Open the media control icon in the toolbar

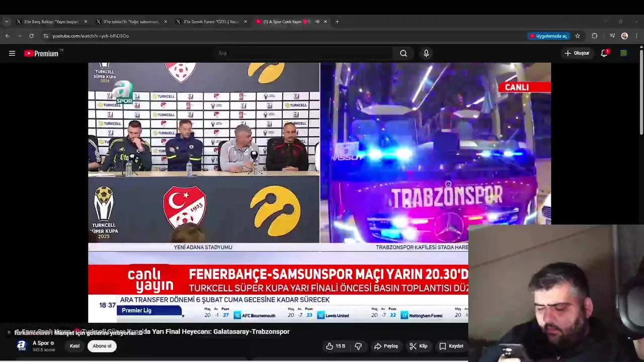coord(612,36)
